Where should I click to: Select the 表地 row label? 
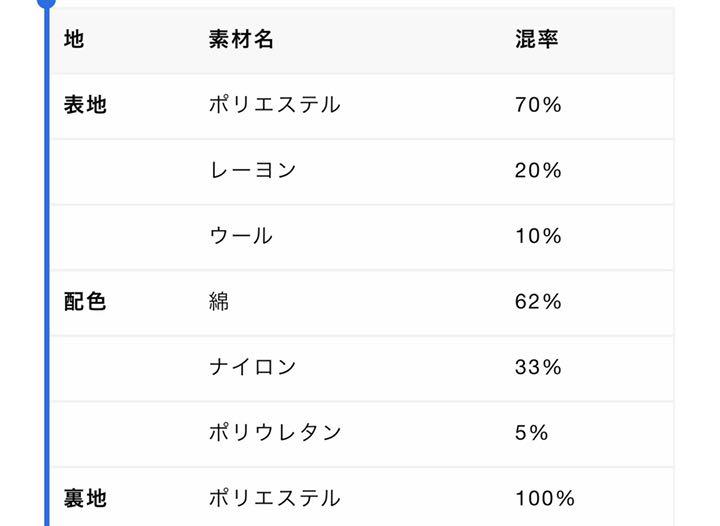(x=85, y=105)
